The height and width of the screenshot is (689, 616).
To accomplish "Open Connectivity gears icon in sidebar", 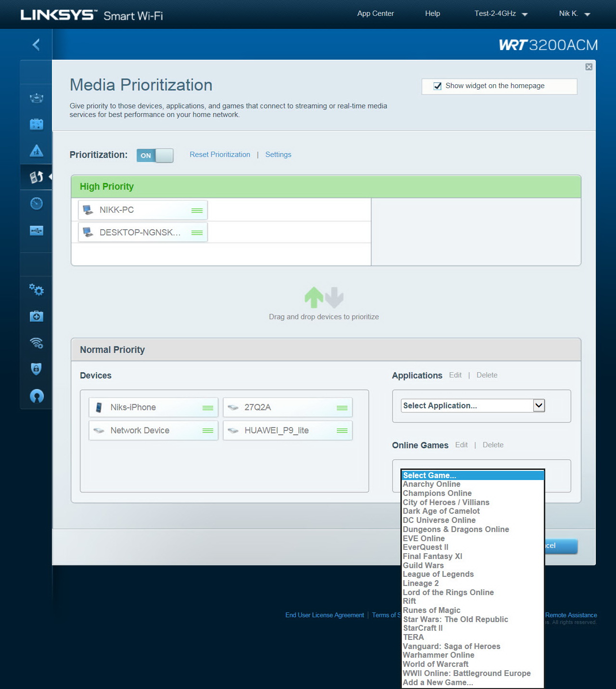I will (37, 290).
